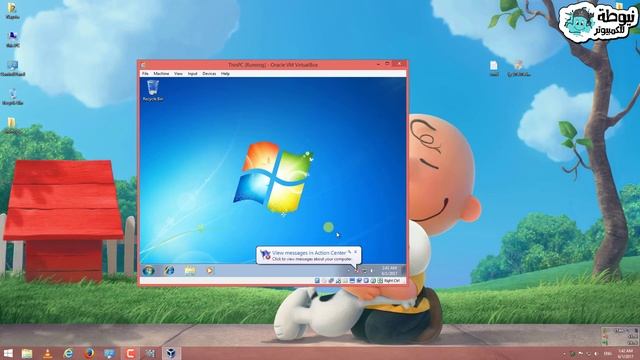
Task: Click the mouse integration indicator beside Right Ctrl
Action: tap(380, 281)
